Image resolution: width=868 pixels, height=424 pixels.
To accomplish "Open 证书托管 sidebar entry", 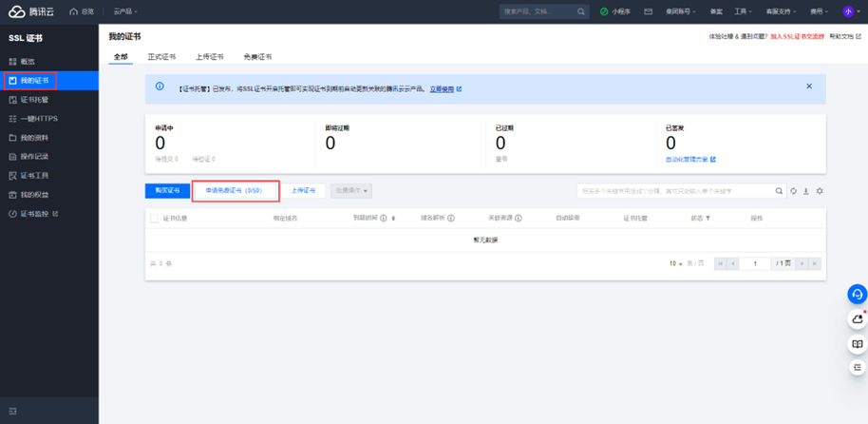I will 49,100.
